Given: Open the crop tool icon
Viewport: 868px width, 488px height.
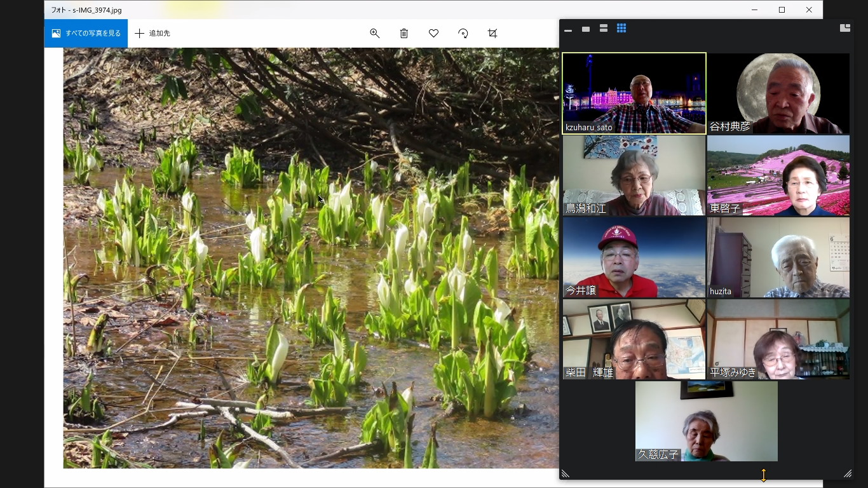Looking at the screenshot, I should [492, 34].
